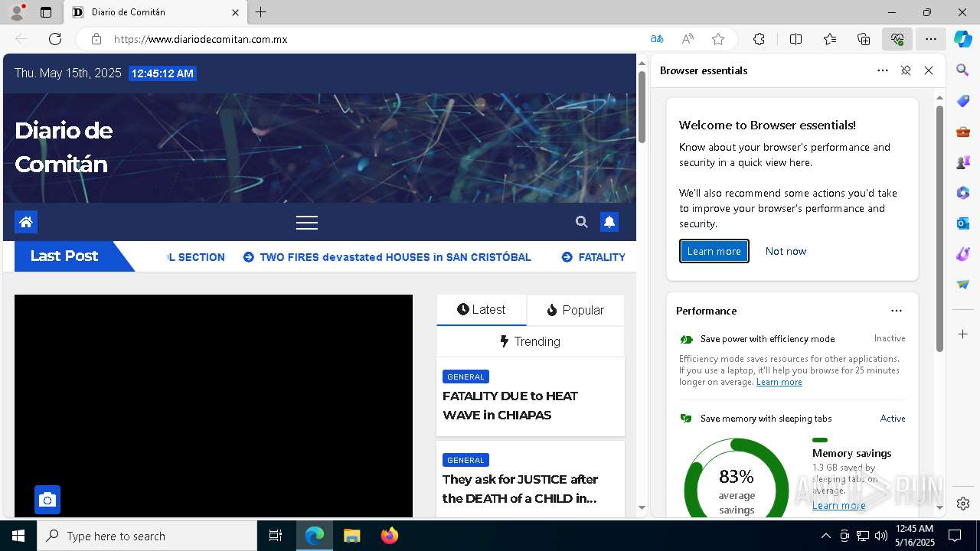Click the taskbar search box
Viewport: 980px width, 551px height.
pos(147,536)
